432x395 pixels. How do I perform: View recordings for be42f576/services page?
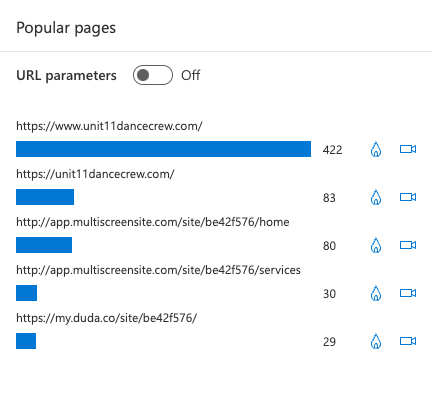pos(408,293)
